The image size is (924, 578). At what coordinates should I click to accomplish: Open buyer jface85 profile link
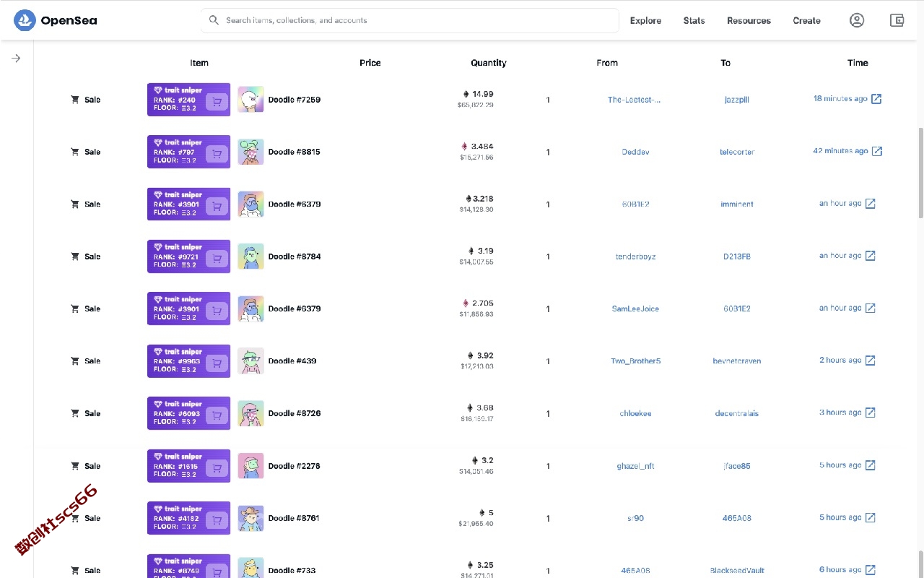coord(737,466)
